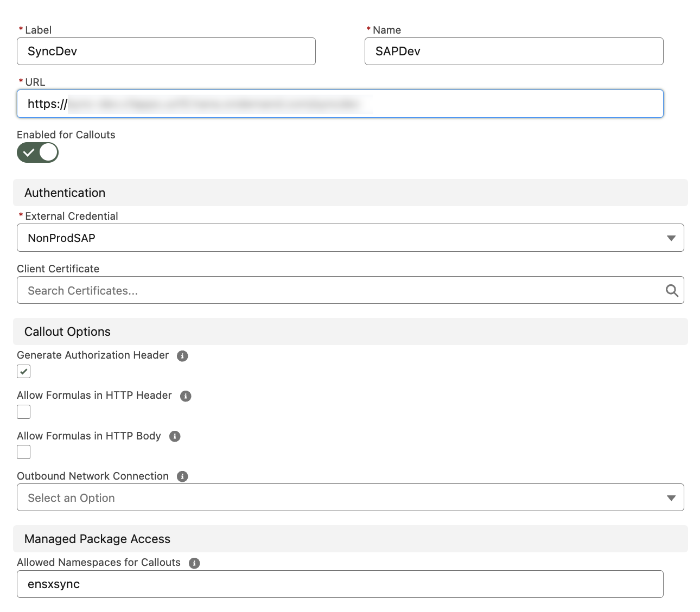Click into the URL input field

coord(340,104)
